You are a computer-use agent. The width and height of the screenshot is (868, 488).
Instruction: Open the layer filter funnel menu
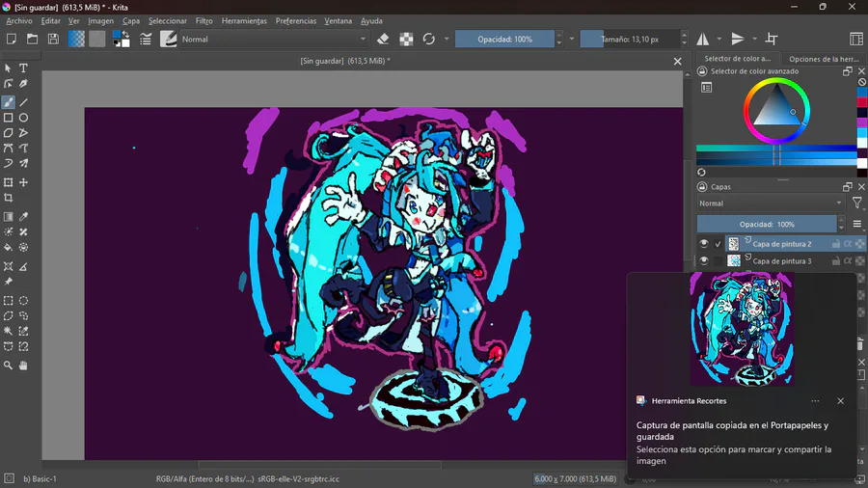(x=857, y=203)
